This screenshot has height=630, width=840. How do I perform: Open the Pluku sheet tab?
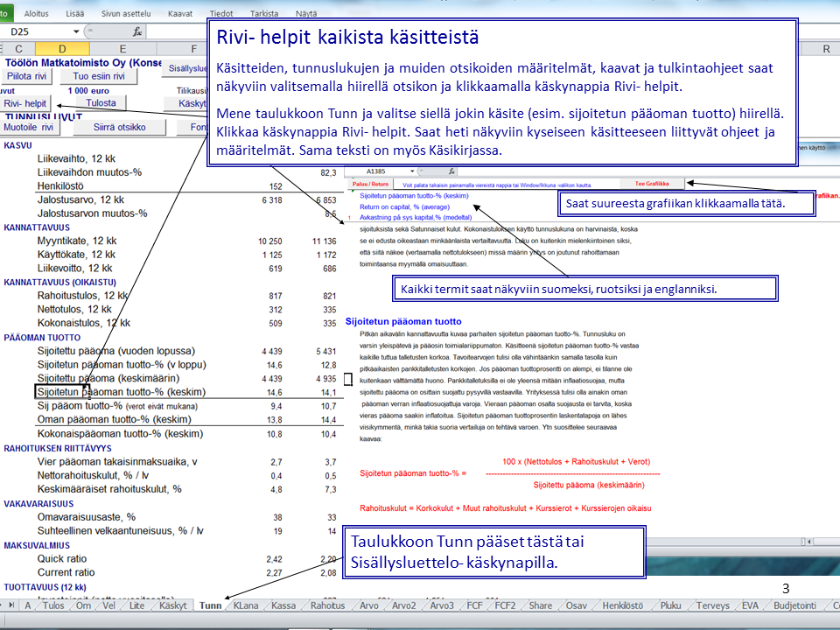(671, 605)
